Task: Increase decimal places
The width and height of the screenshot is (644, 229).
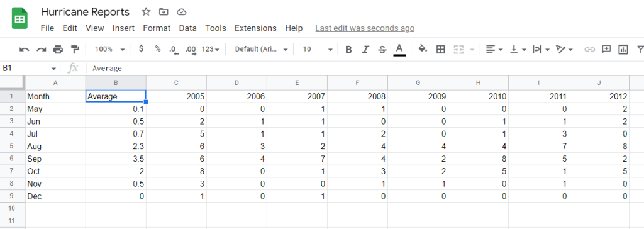Action: [191, 49]
